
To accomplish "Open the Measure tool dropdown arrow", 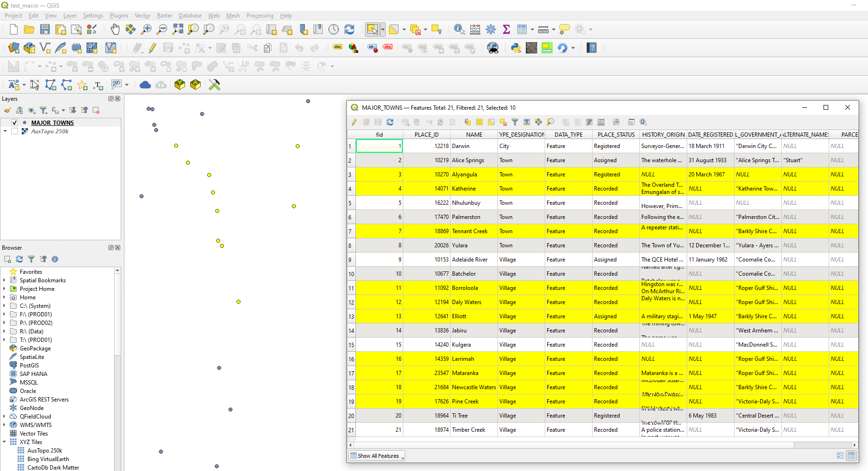I will click(553, 29).
